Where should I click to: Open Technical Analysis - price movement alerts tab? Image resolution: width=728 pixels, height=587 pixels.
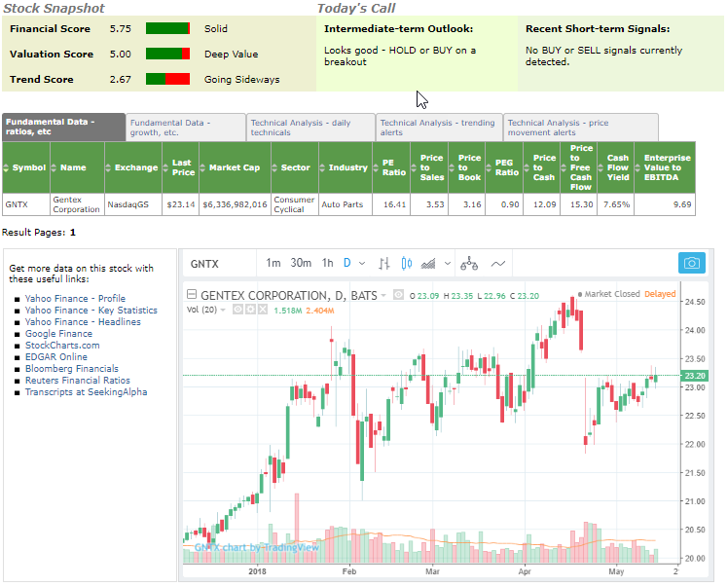(x=581, y=128)
